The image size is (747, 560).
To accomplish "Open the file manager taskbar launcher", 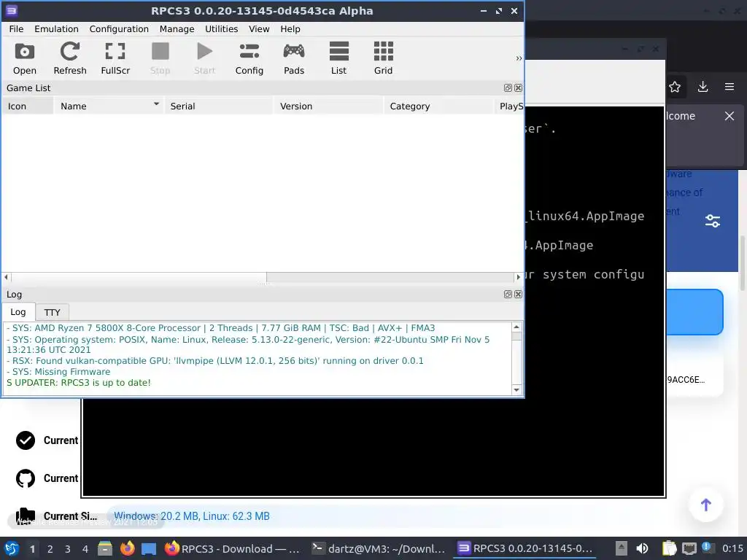I will coord(105,548).
